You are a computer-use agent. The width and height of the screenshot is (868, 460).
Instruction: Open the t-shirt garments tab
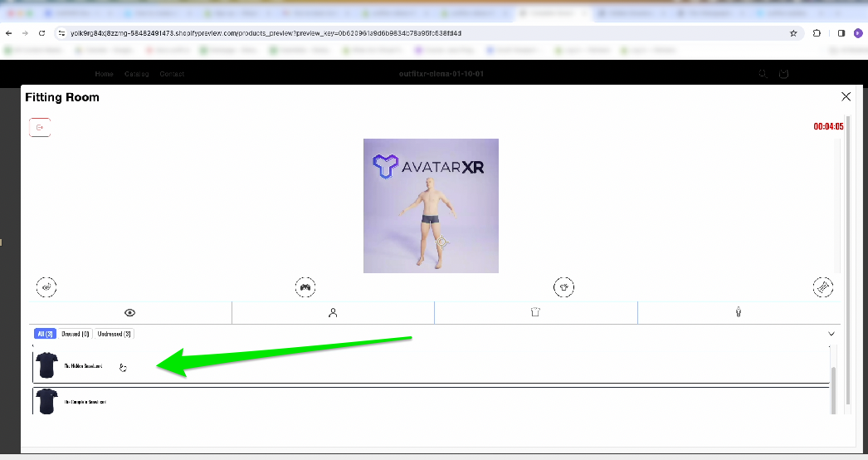pos(535,312)
